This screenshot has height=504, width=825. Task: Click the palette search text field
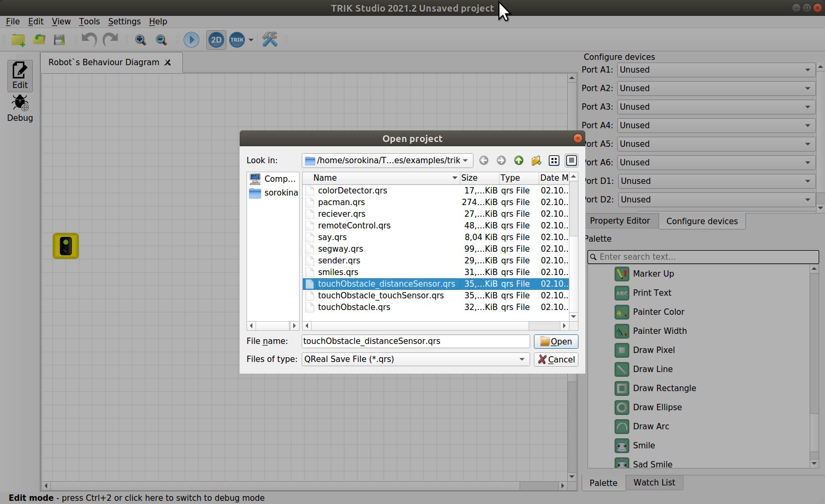click(x=703, y=257)
